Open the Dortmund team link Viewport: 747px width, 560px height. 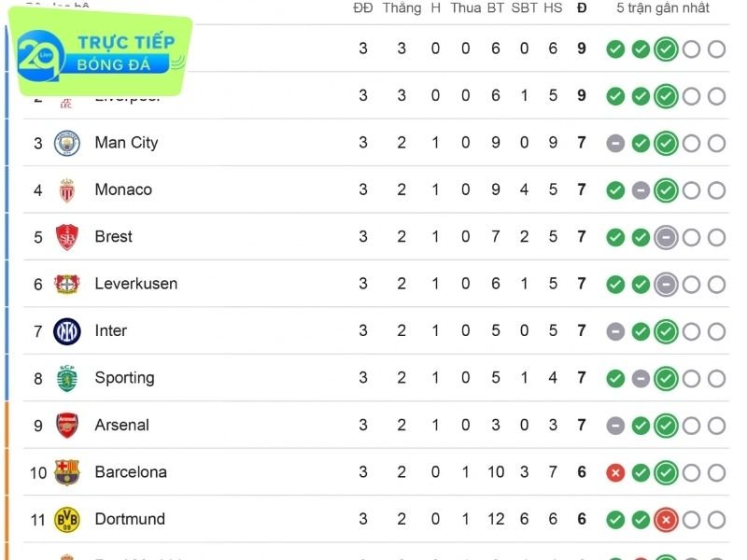(x=130, y=519)
